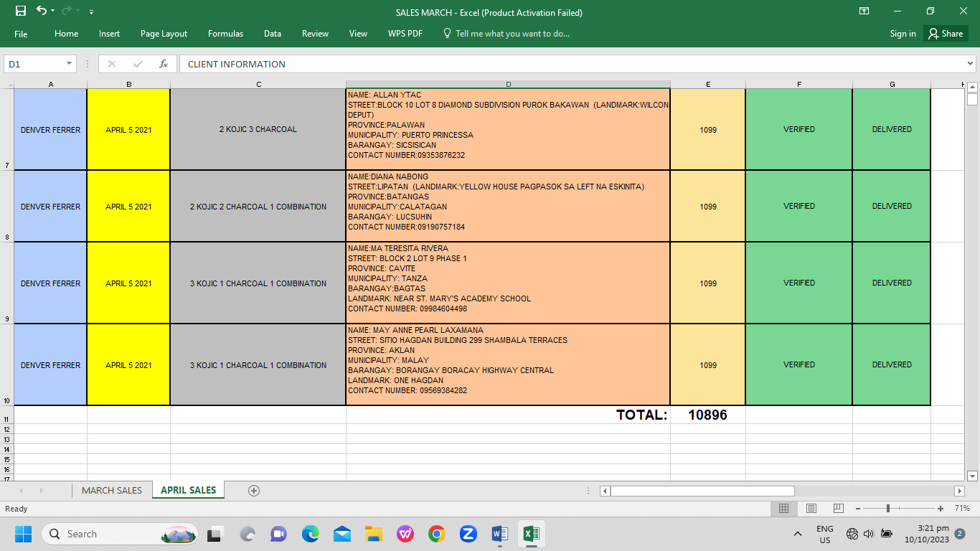Click the zoom slider handle
Viewport: 980px width, 551px height.
click(888, 509)
